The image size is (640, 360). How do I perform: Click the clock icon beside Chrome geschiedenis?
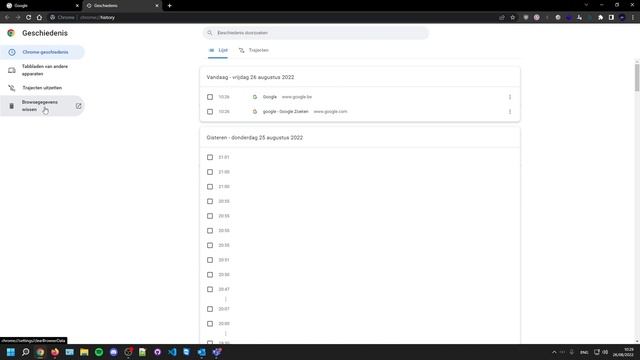point(12,52)
